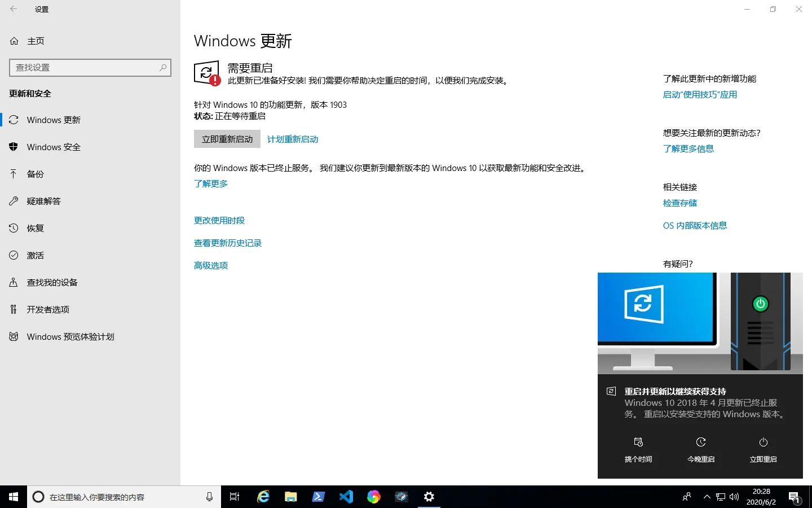Launch Visual Studio Code from the taskbar
Screen dimensions: 812x508
click(x=346, y=497)
